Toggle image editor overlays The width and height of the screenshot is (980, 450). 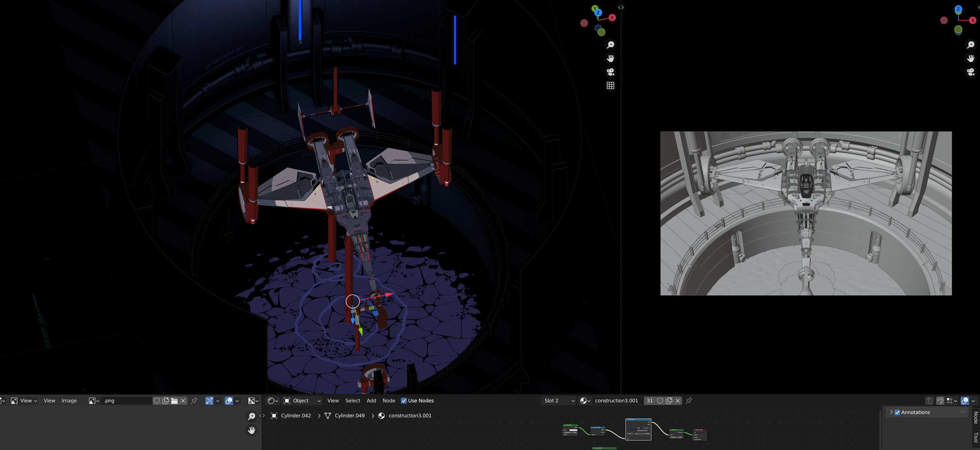click(229, 401)
